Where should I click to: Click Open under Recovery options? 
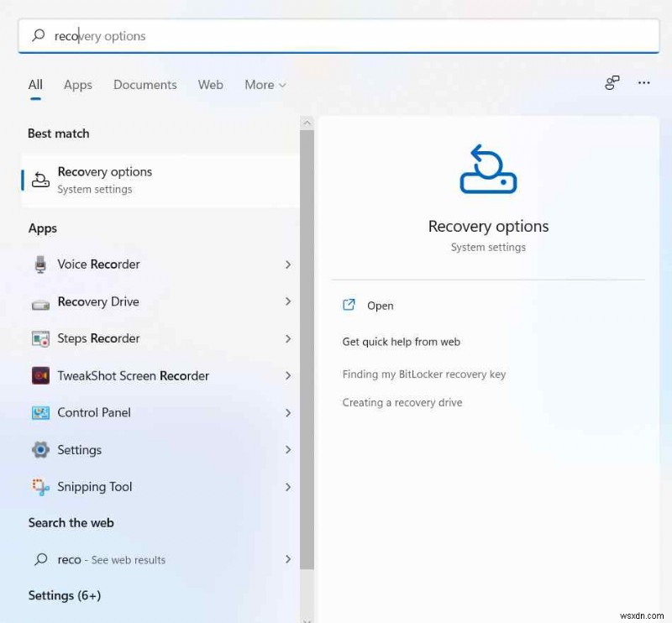(381, 305)
